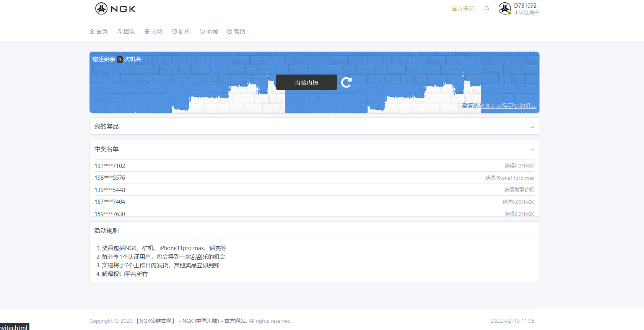Click the user avatar icon

coord(504,8)
